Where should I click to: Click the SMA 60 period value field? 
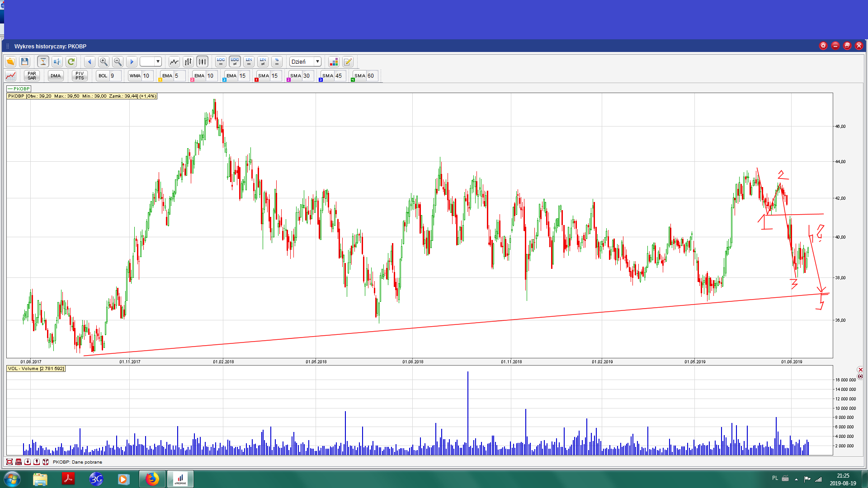372,75
